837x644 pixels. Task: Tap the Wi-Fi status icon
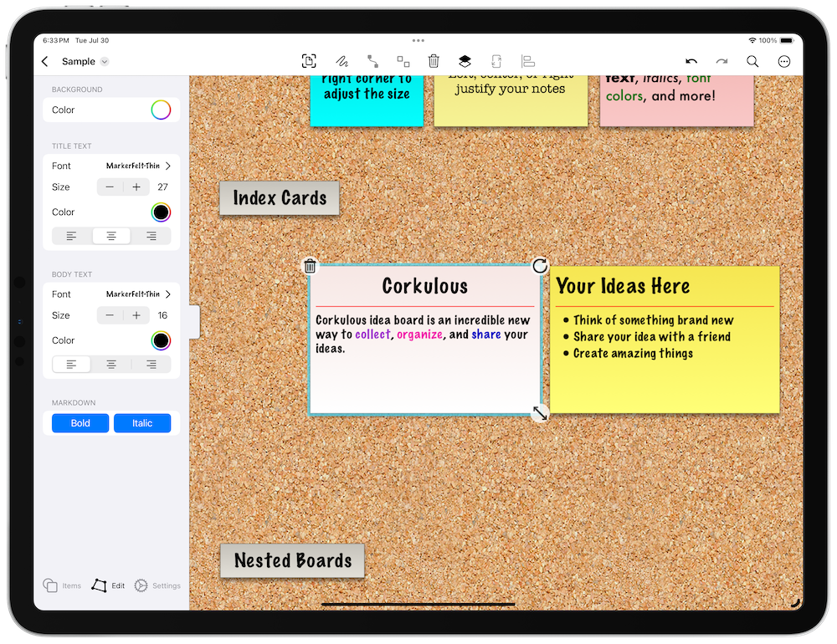click(752, 40)
